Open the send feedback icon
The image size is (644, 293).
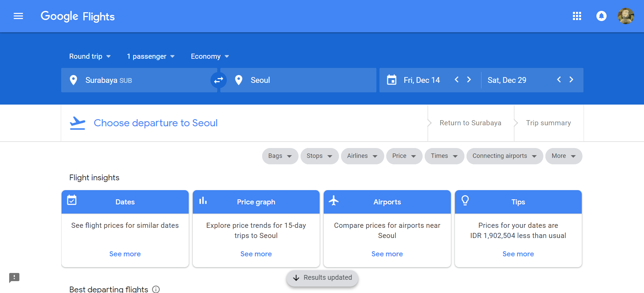coord(14,278)
